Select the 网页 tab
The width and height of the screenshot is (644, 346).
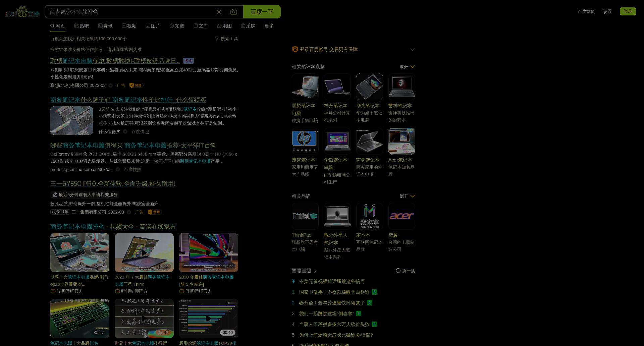(58, 26)
